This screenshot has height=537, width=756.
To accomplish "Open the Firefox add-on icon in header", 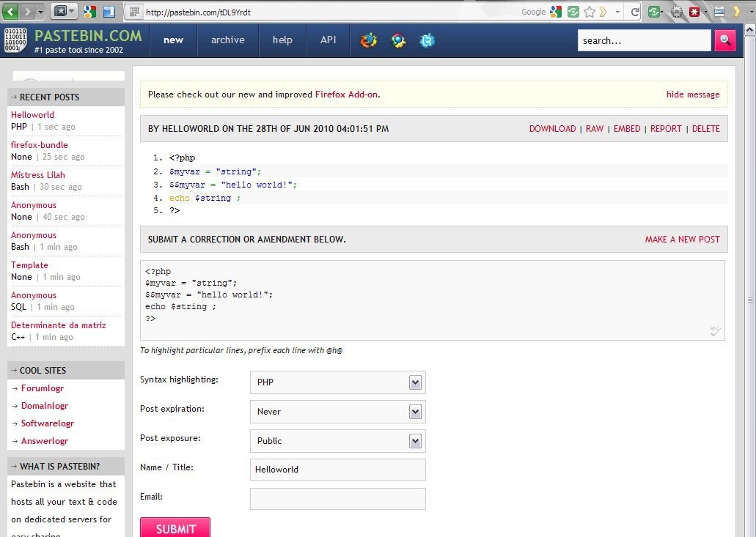I will 368,40.
